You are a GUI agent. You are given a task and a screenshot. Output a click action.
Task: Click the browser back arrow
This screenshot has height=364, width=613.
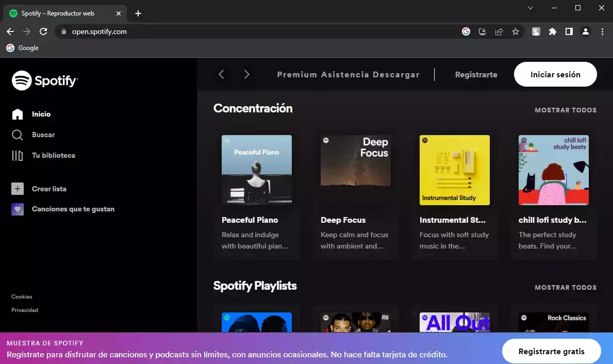(x=10, y=31)
